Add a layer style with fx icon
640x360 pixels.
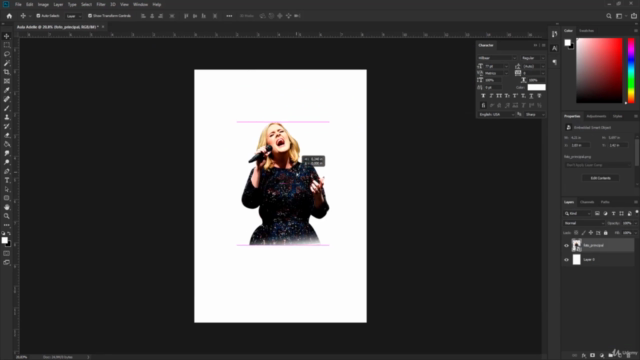click(x=584, y=355)
